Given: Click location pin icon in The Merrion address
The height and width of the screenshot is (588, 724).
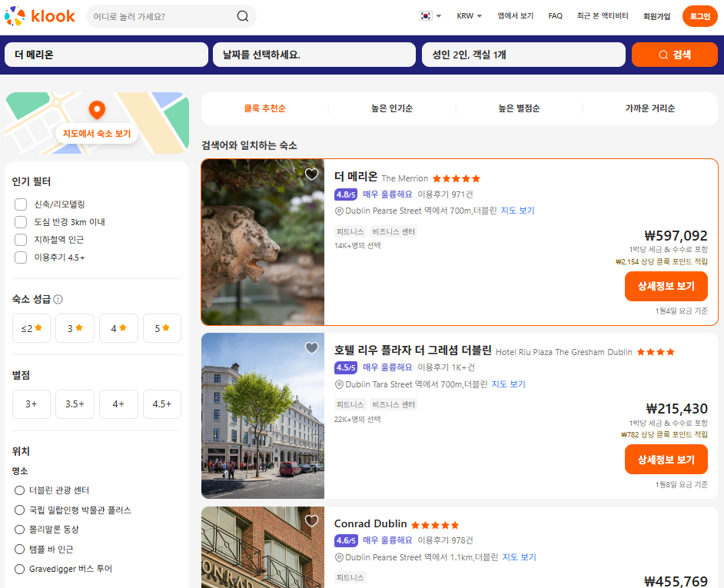Looking at the screenshot, I should (x=339, y=211).
